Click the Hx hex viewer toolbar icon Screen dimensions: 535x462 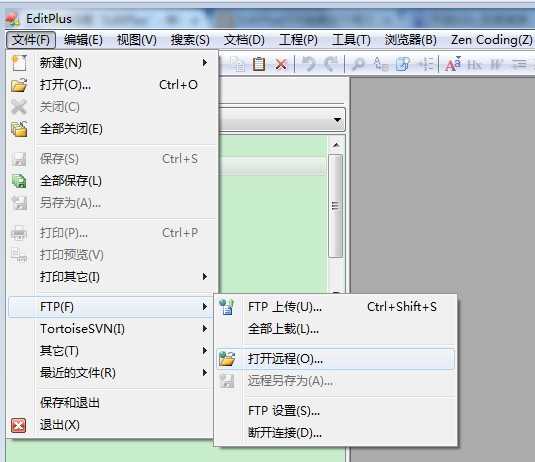coord(474,64)
